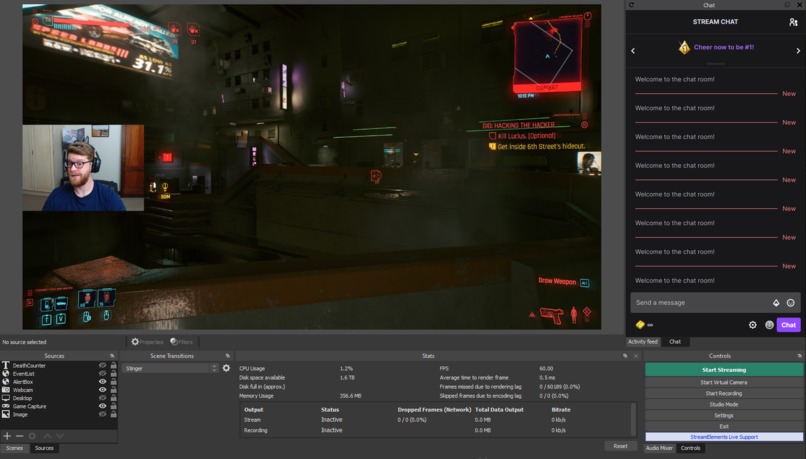The image size is (806, 459).
Task: Open source properties gear in Sources toolbar
Action: [32, 436]
